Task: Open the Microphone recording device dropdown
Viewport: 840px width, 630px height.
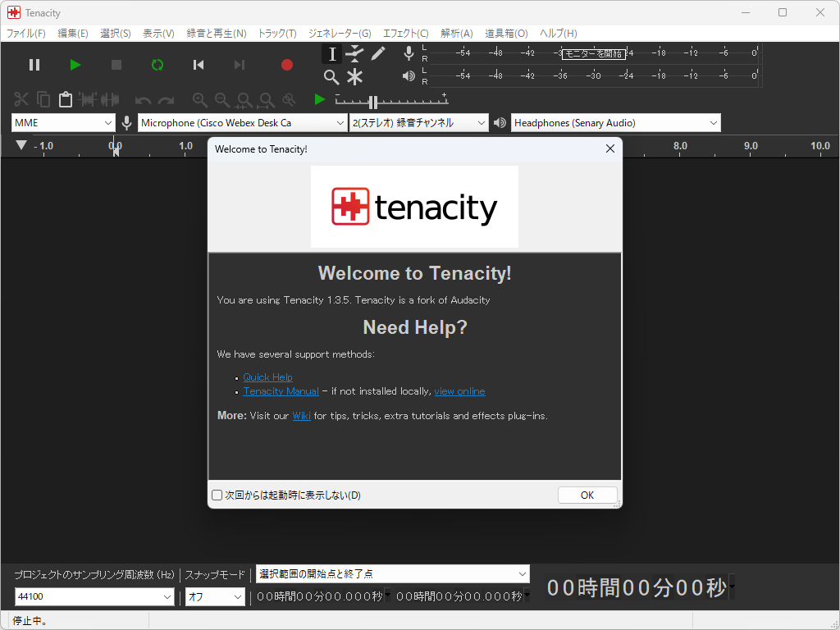Action: point(242,123)
